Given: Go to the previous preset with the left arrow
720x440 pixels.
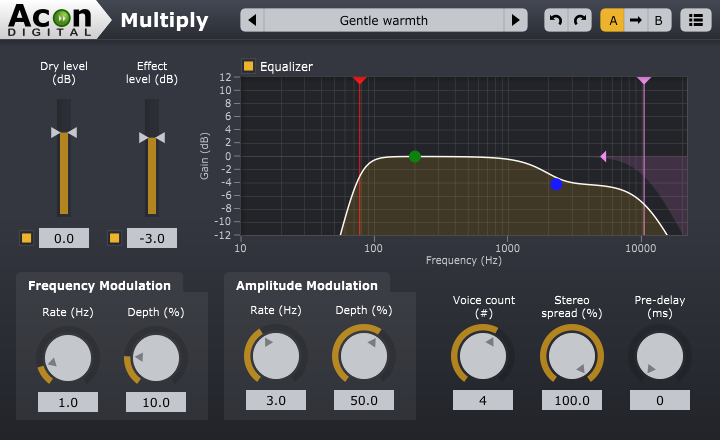Looking at the screenshot, I should coord(252,20).
